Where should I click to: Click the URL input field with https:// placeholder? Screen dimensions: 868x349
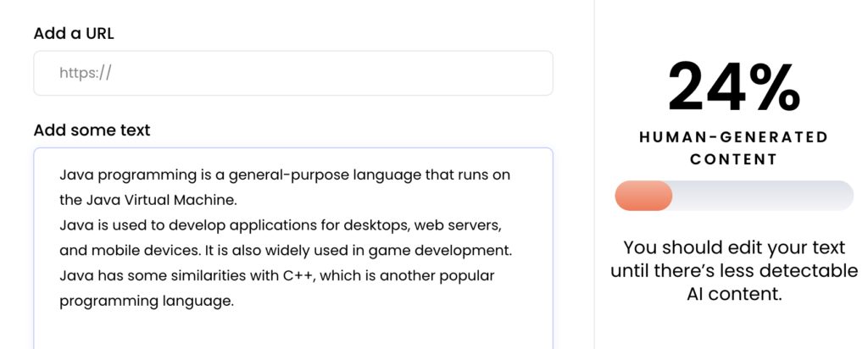tap(292, 73)
